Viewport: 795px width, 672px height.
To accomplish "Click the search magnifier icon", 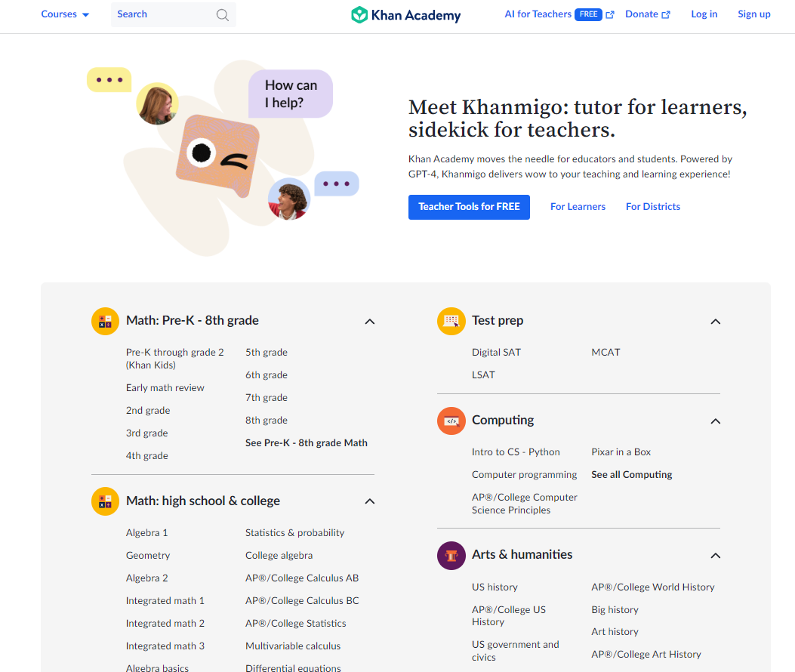I will [x=223, y=14].
